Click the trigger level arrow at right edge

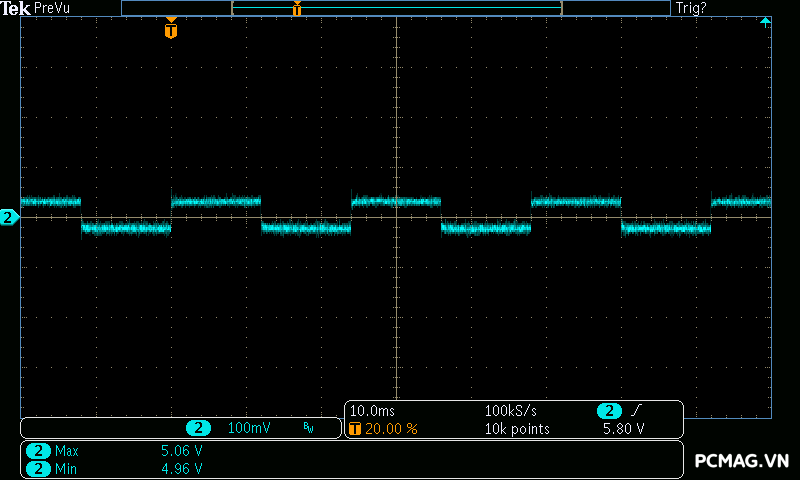[x=766, y=21]
